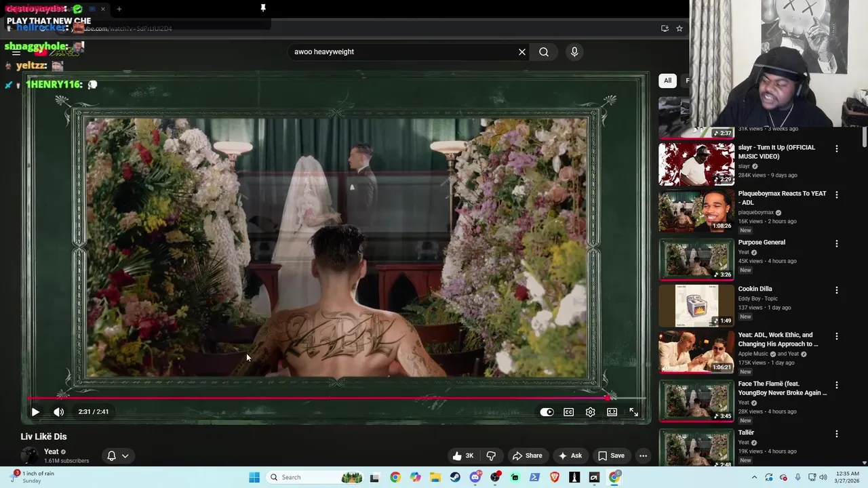868x488 pixels.
Task: Open Discord from the taskbar
Action: click(475, 477)
